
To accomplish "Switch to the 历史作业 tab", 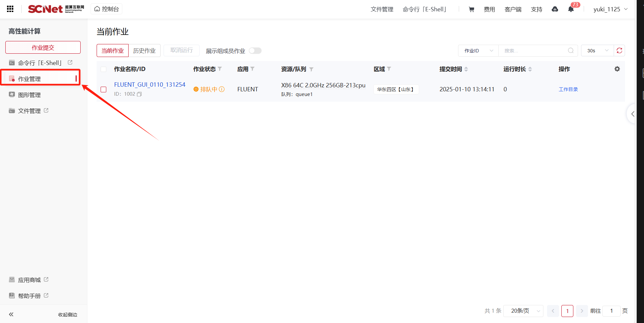I will tap(144, 51).
